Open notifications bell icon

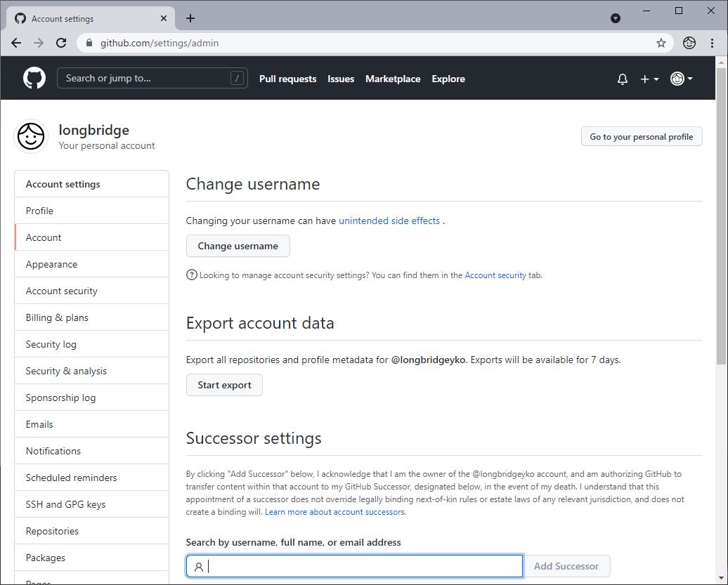coord(623,79)
